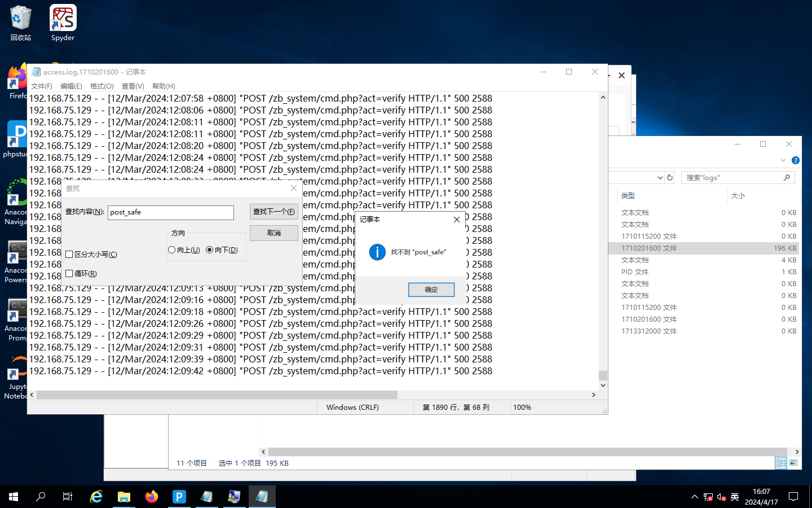Click Notepad vertical scrollbar up arrow
Image resolution: width=812 pixels, height=508 pixels.
(x=603, y=97)
